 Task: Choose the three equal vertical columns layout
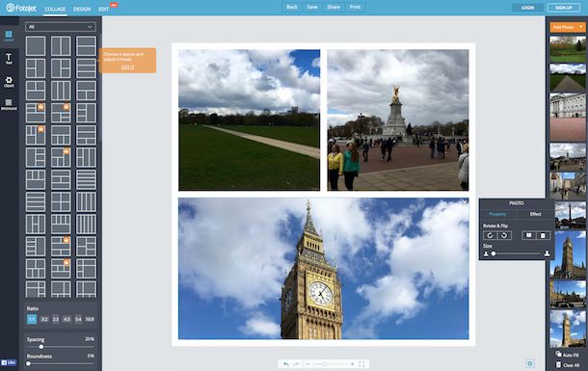[61, 91]
